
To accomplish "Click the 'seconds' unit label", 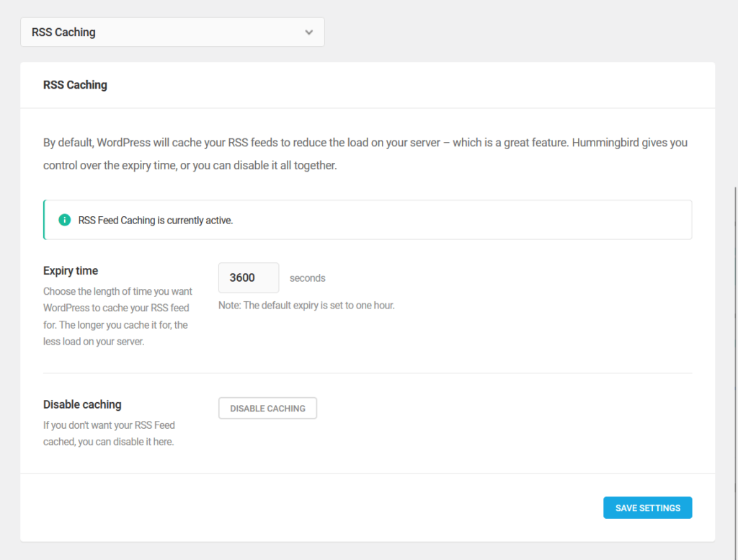I will click(307, 278).
